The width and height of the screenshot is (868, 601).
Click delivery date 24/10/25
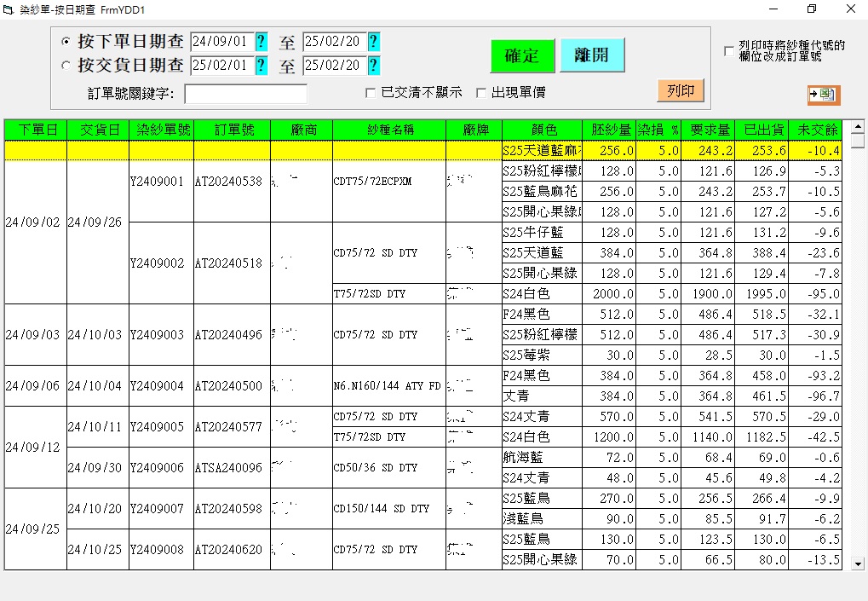coord(98,550)
